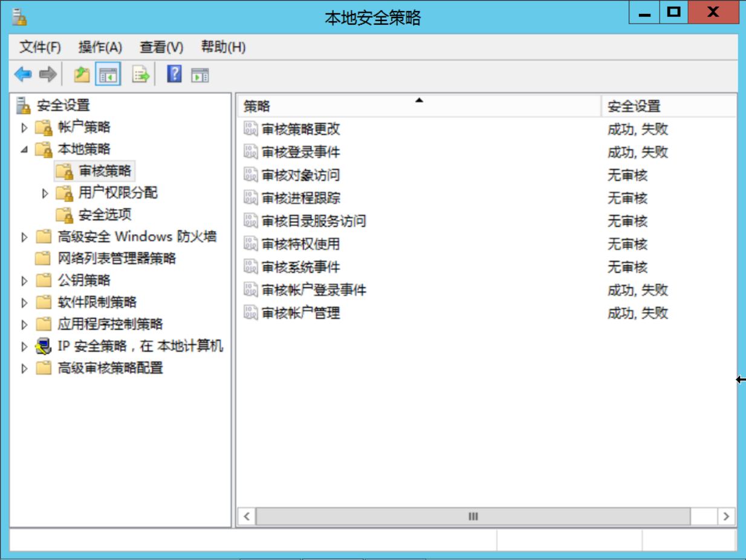Select the 审核对象访问 policy name

click(300, 175)
